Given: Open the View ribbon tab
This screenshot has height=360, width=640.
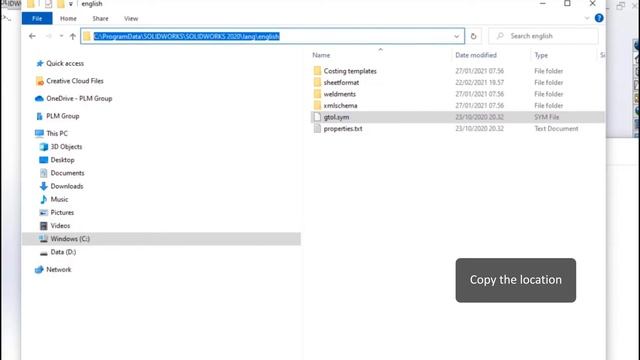Looking at the screenshot, I should (131, 18).
